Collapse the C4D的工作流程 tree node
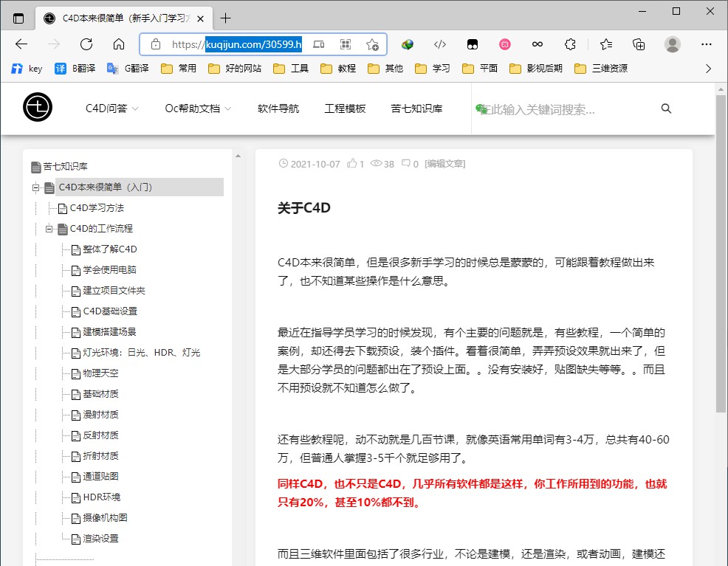 (x=49, y=229)
